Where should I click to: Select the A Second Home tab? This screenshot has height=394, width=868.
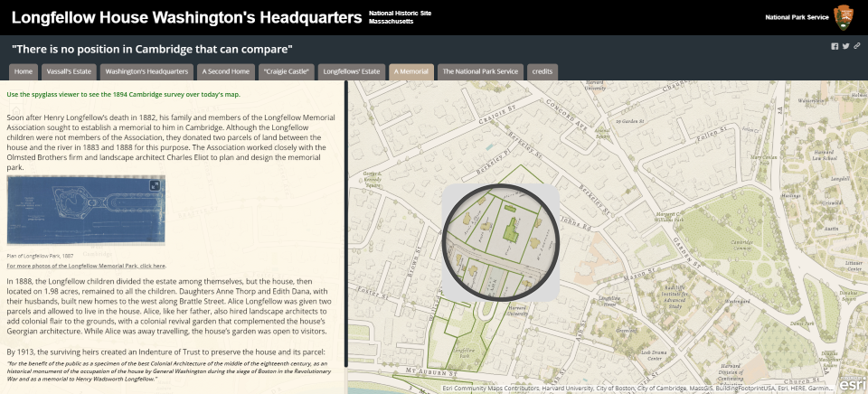coord(226,71)
